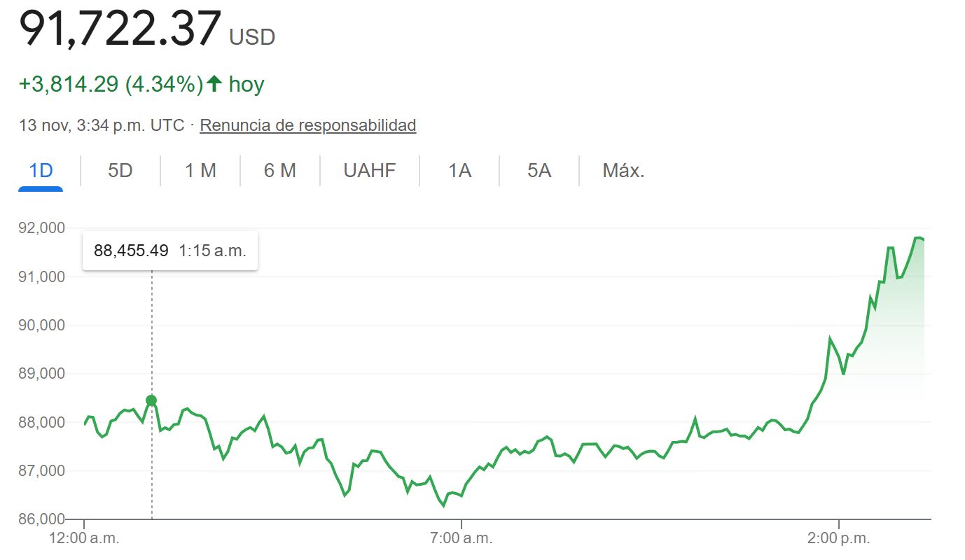The width and height of the screenshot is (965, 560).
Task: Select the UAHF range tab
Action: click(370, 170)
